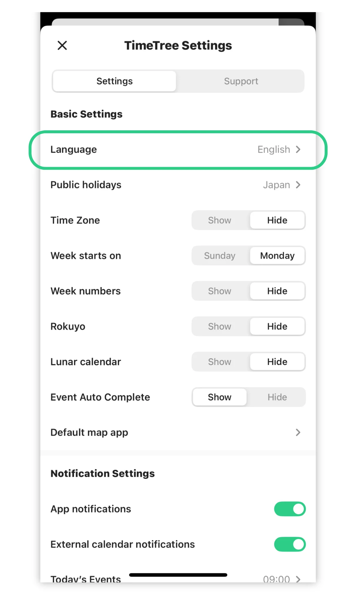The image size is (364, 608).
Task: Click the Week numbers label
Action: (85, 291)
